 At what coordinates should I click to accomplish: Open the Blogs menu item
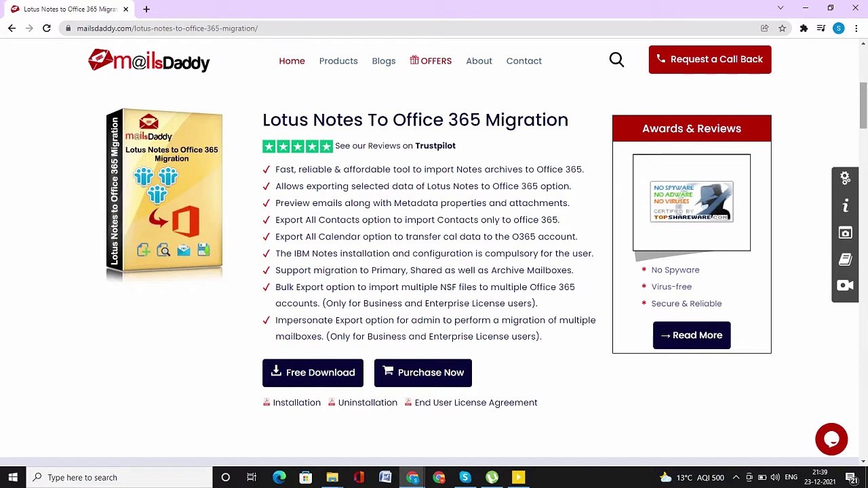(x=384, y=60)
